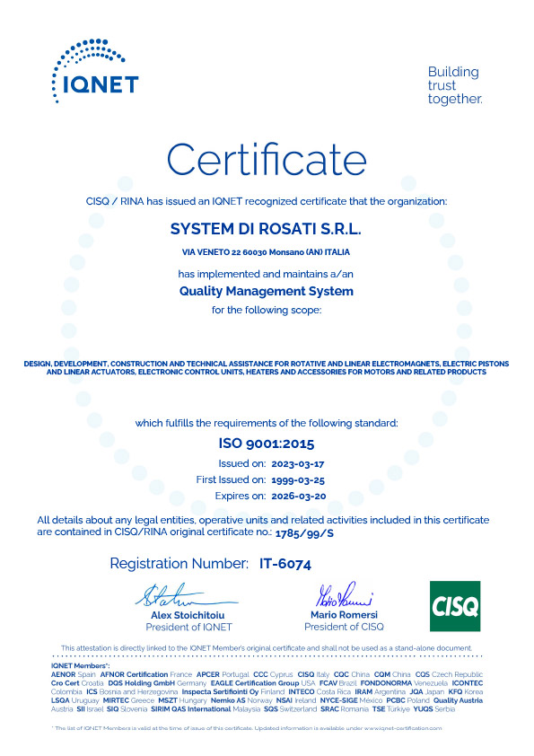Select expiry date '2026-03-20'
The image size is (534, 756).
coord(299,497)
